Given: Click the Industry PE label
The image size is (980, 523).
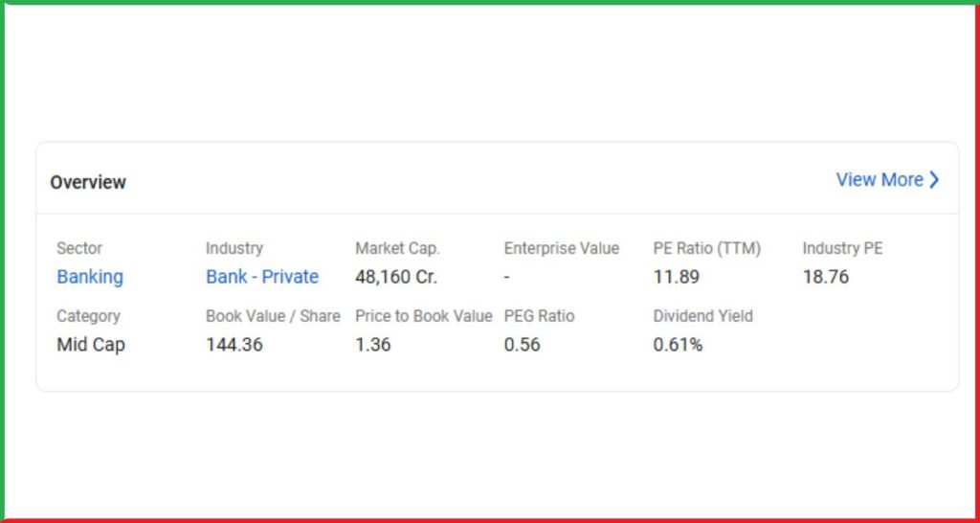Looking at the screenshot, I should tap(842, 248).
